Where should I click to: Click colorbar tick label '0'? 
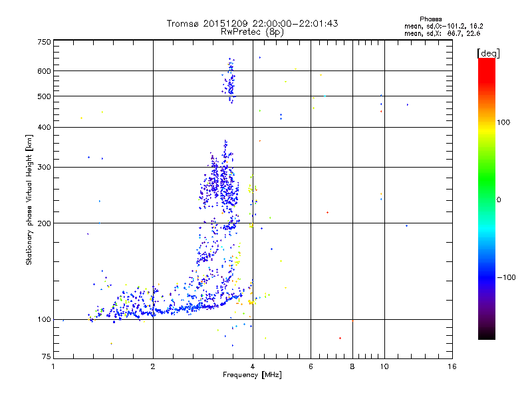coord(499,200)
